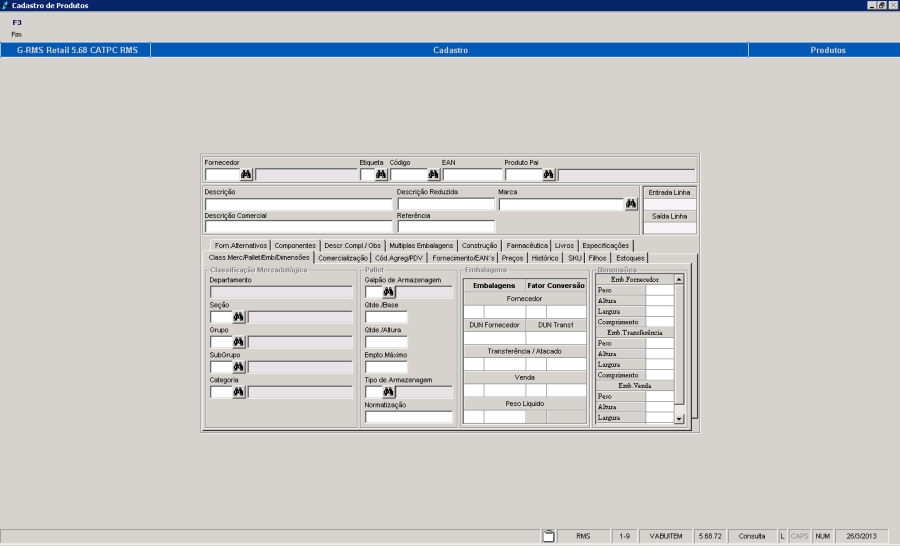Screen dimensions: 900x546
Task: Click the Fator Conversão column header
Action: point(556,285)
